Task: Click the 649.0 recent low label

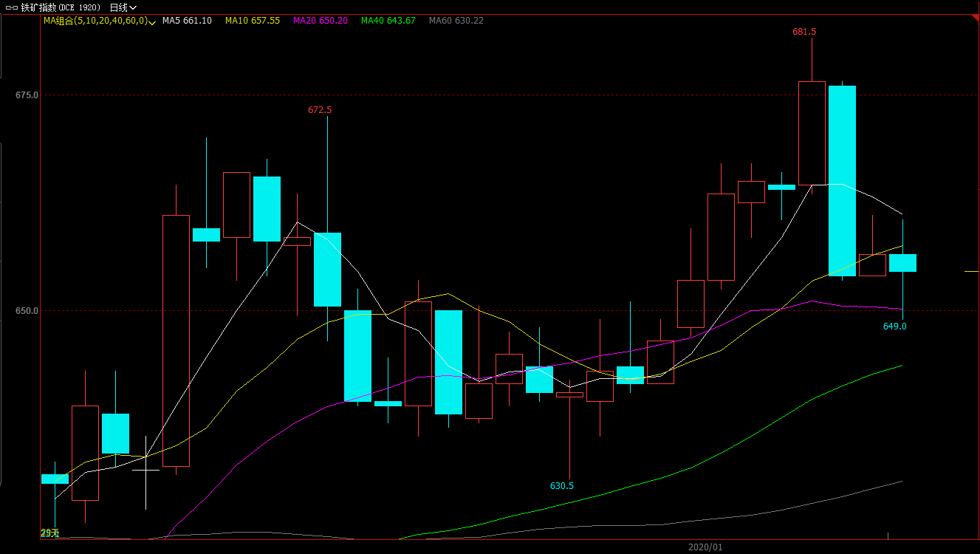Action: point(894,326)
